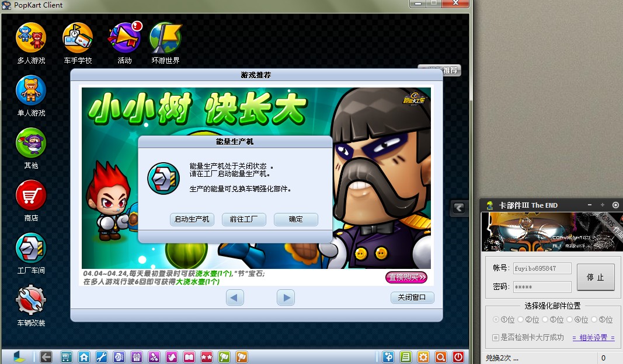Viewport: 623px width, 364px height.
Task: Click 前往工厂 go to factory button
Action: point(243,219)
